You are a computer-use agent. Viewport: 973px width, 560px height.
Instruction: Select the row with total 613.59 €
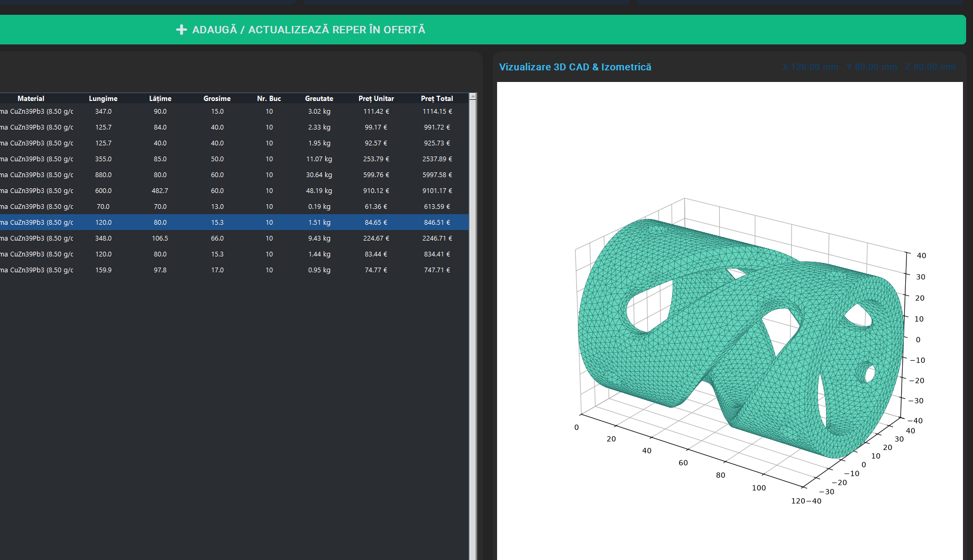tap(234, 207)
